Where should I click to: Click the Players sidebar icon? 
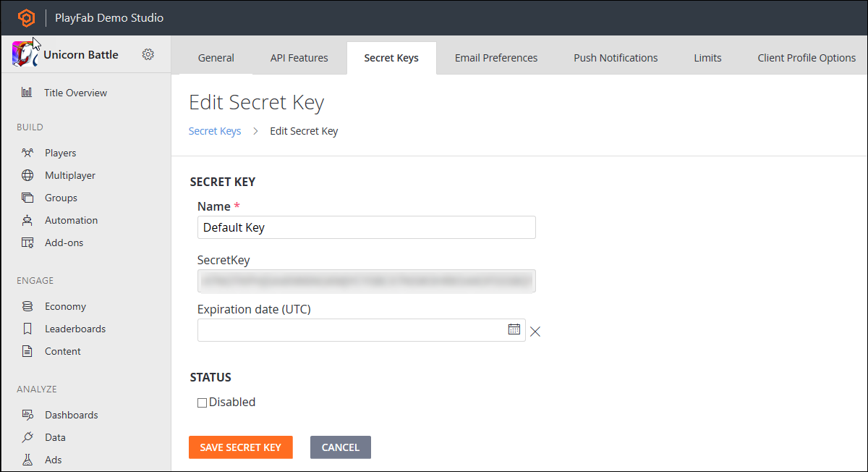pyautogui.click(x=27, y=153)
